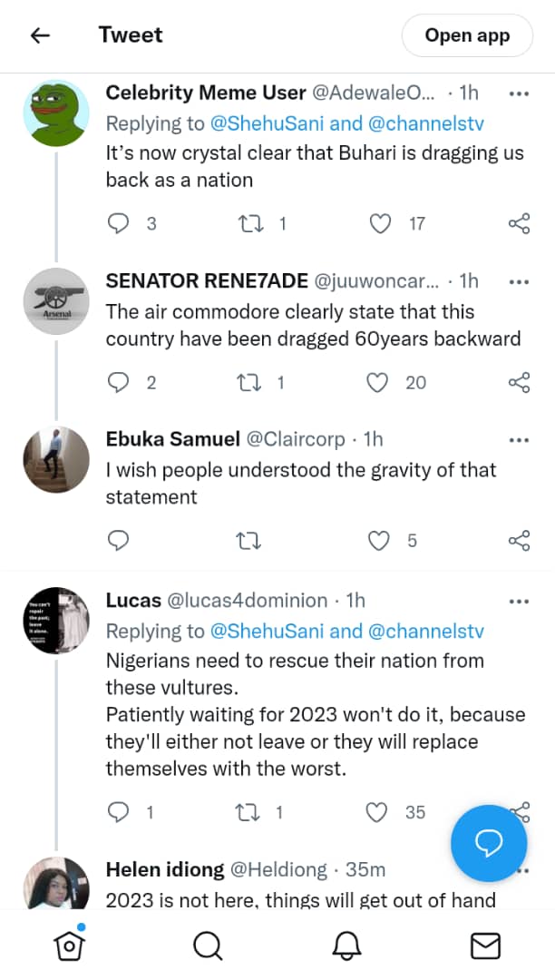Open the Search tab
Viewport: 555px width, 980px height.
click(x=208, y=946)
